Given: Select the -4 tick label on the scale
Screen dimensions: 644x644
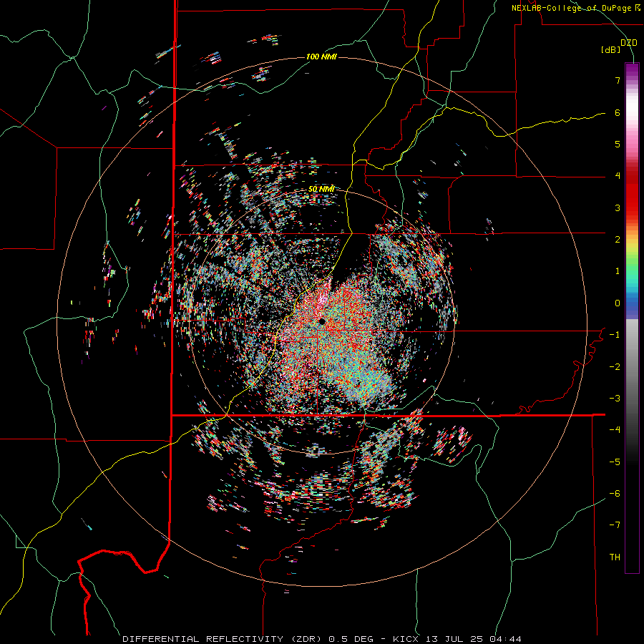Looking at the screenshot, I should tap(615, 430).
